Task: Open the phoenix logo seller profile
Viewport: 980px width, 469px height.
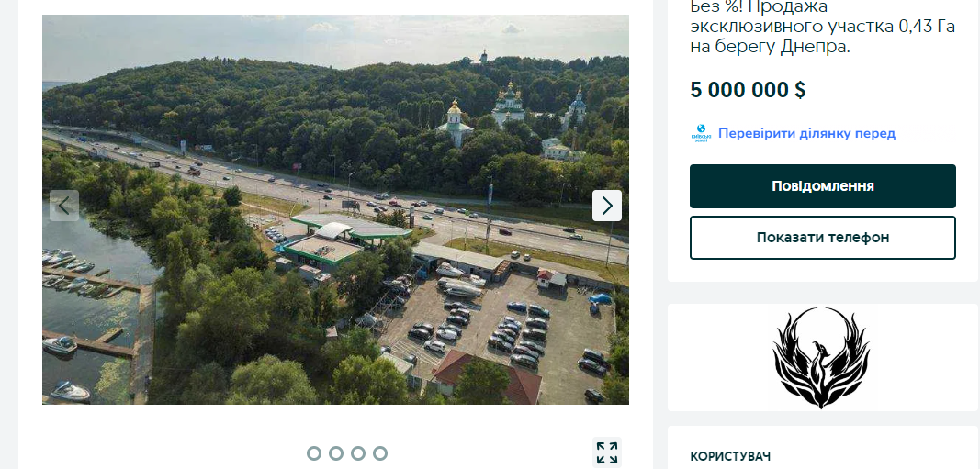Action: tap(820, 358)
